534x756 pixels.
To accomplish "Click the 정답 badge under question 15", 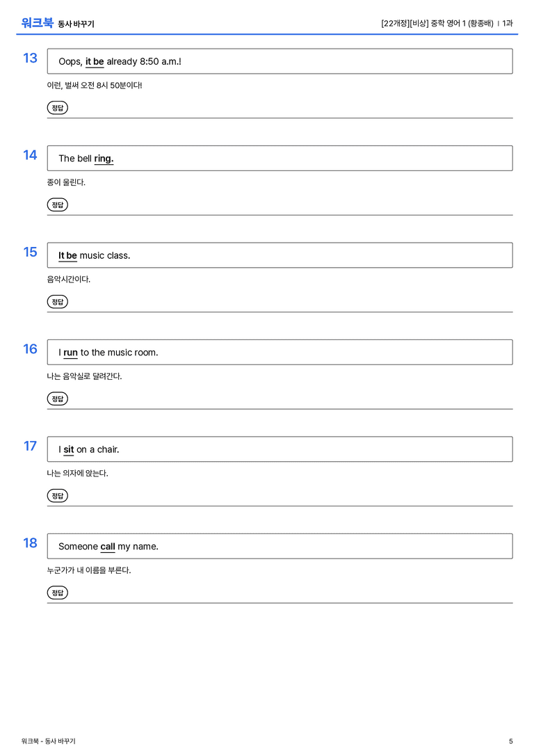I will click(57, 302).
